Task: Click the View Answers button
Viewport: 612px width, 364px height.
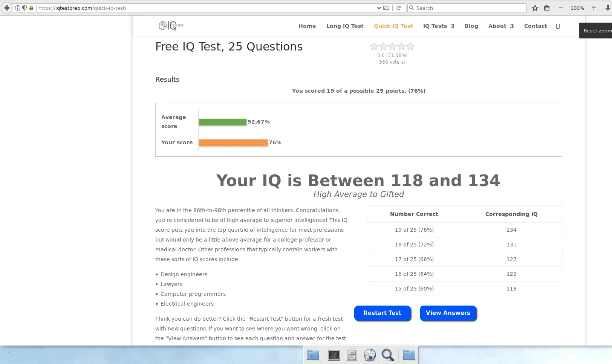Action: coord(448,313)
